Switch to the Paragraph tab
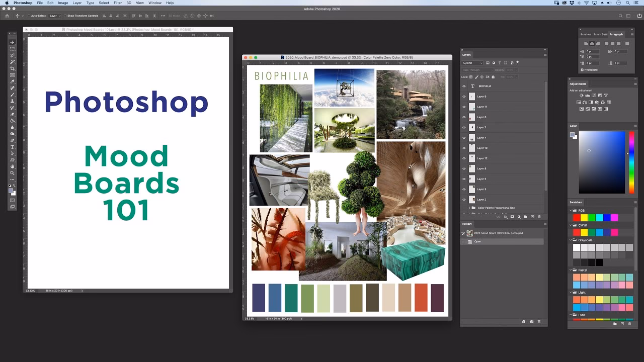This screenshot has width=644, height=362. pos(616,34)
